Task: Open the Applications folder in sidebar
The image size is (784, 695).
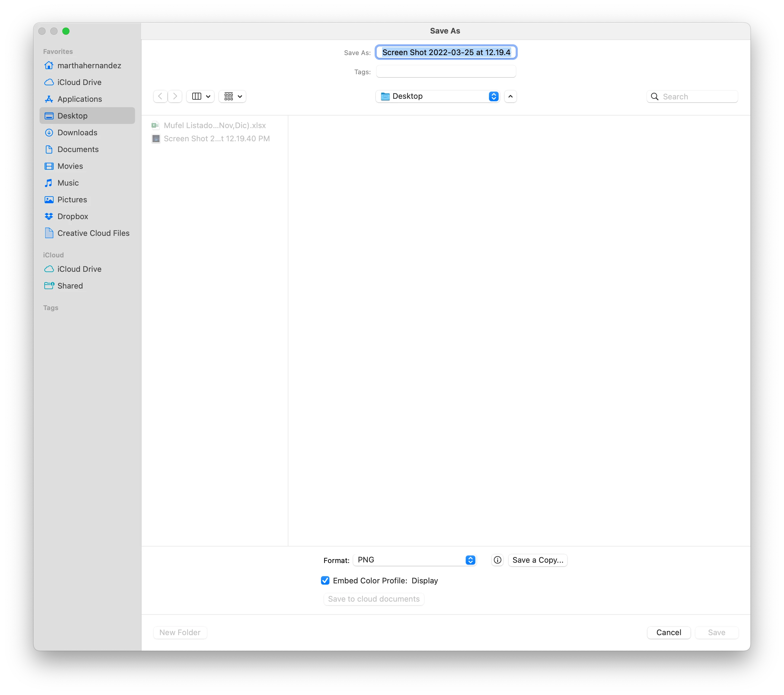Action: 79,99
